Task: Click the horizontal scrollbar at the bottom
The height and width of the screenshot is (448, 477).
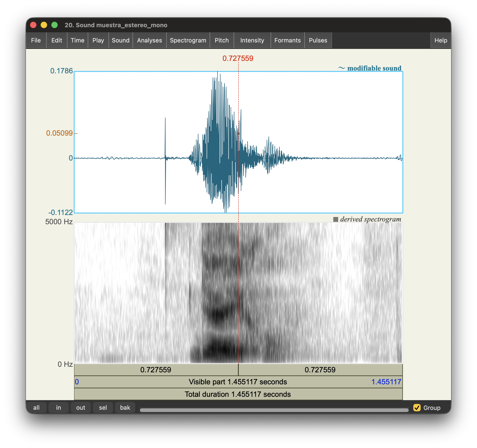Action: pos(274,410)
